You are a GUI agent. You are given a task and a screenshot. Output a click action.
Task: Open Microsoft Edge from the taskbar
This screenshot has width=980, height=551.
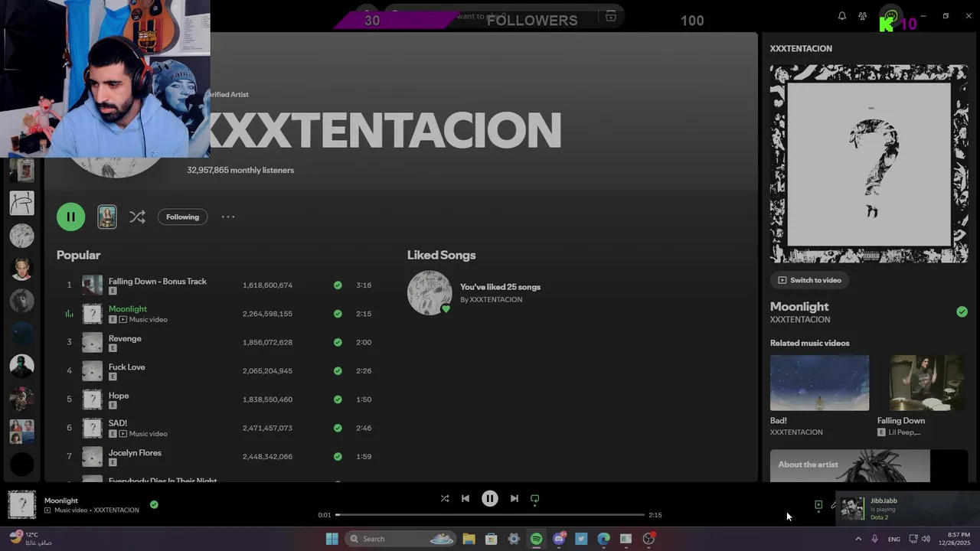(603, 539)
